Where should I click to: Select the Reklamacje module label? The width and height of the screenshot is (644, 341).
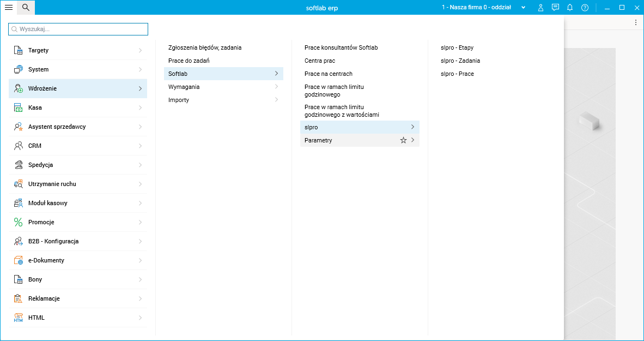tap(44, 298)
